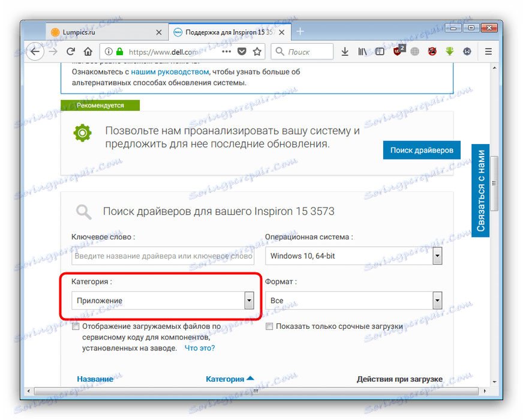Reload the current page
The image size is (523, 420).
[70, 52]
